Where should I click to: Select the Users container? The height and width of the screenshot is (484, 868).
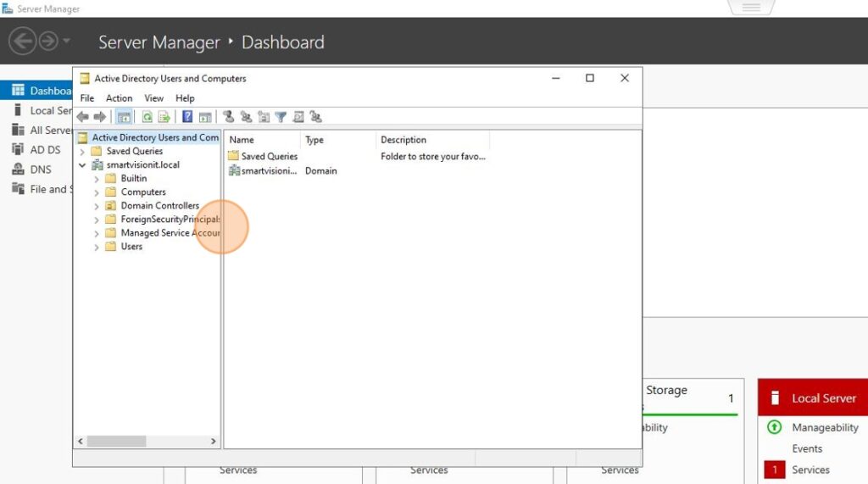click(131, 247)
